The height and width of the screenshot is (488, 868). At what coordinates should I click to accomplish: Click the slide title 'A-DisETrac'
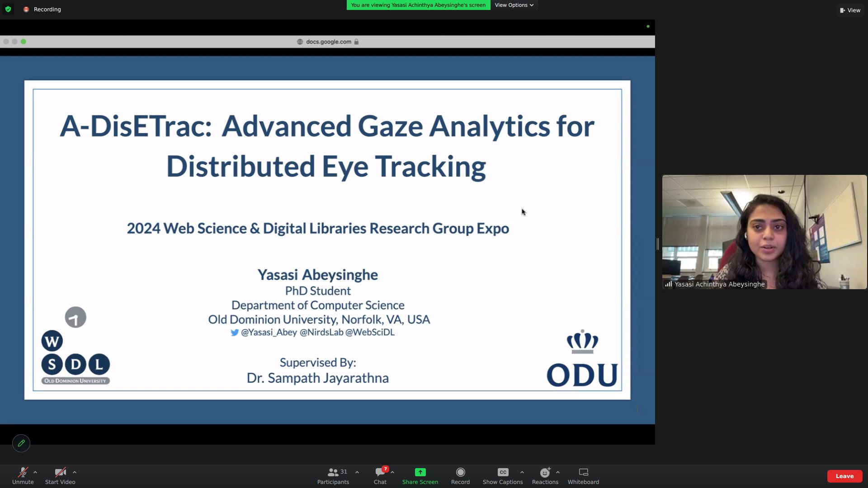pyautogui.click(x=136, y=126)
